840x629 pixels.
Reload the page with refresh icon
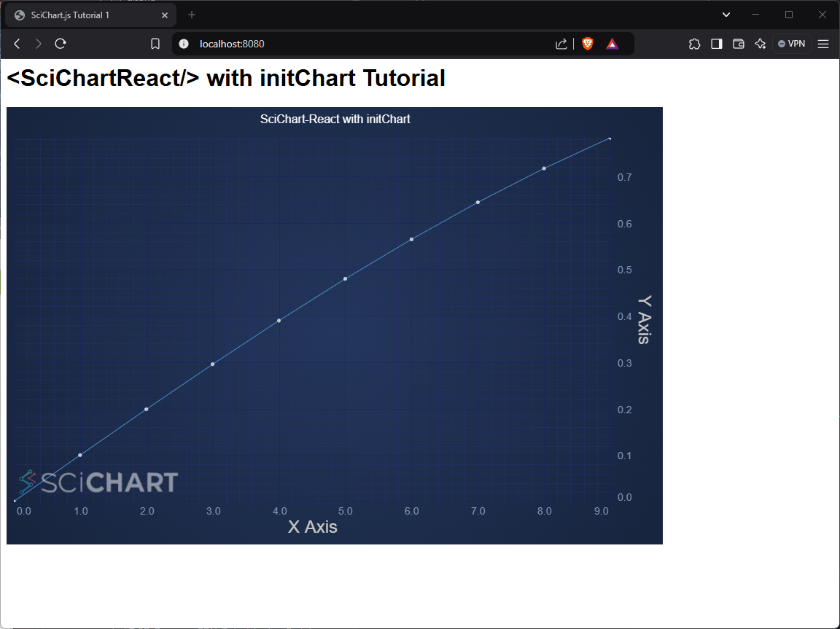61,44
